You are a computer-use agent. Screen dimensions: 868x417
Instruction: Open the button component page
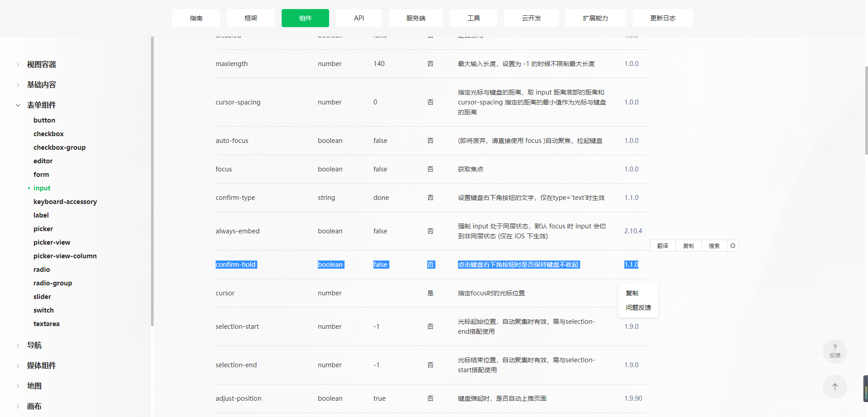[x=44, y=120]
